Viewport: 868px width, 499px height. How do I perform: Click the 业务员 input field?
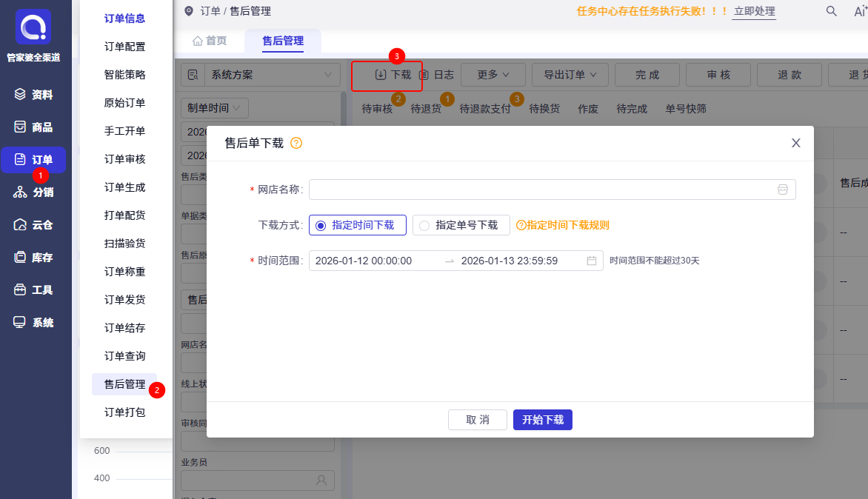pyautogui.click(x=258, y=480)
